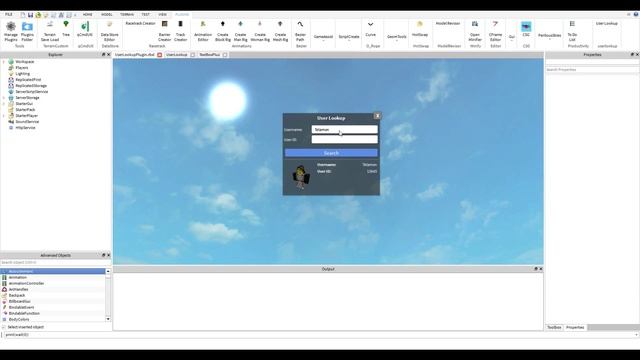The height and width of the screenshot is (360, 640).
Task: Open the PartIsoultities dropdown
Action: tap(549, 36)
